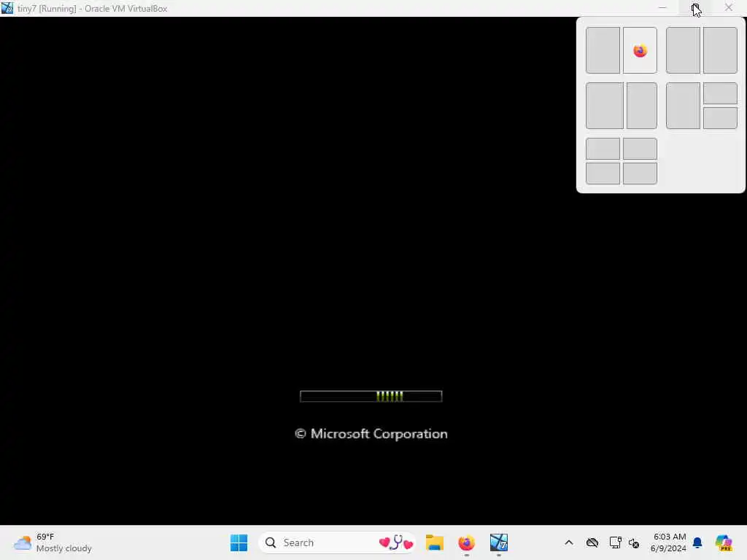The height and width of the screenshot is (560, 747).
Task: Click the VirtualBox taskbar icon
Action: (499, 542)
